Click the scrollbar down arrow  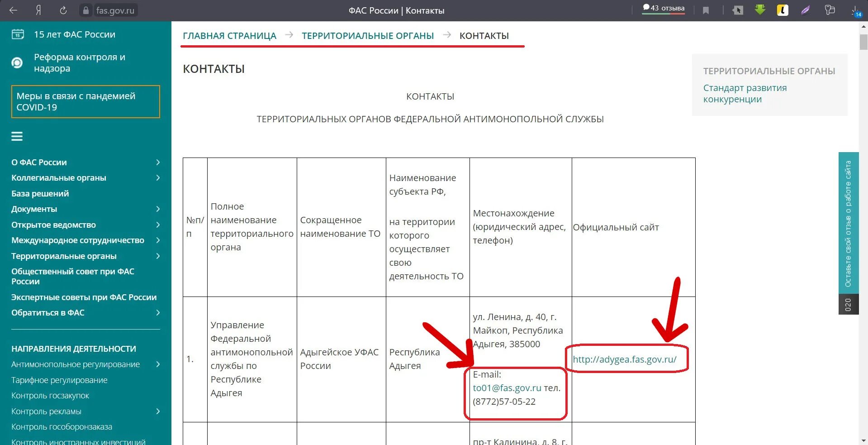(863, 440)
